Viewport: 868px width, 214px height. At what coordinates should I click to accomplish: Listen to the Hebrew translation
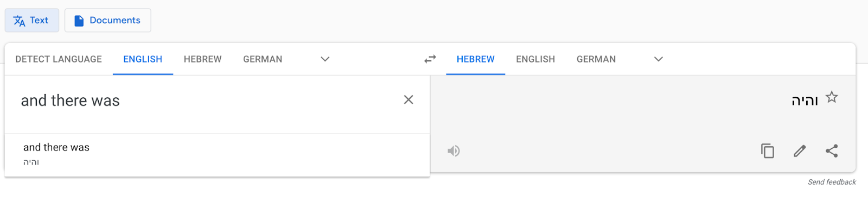454,150
